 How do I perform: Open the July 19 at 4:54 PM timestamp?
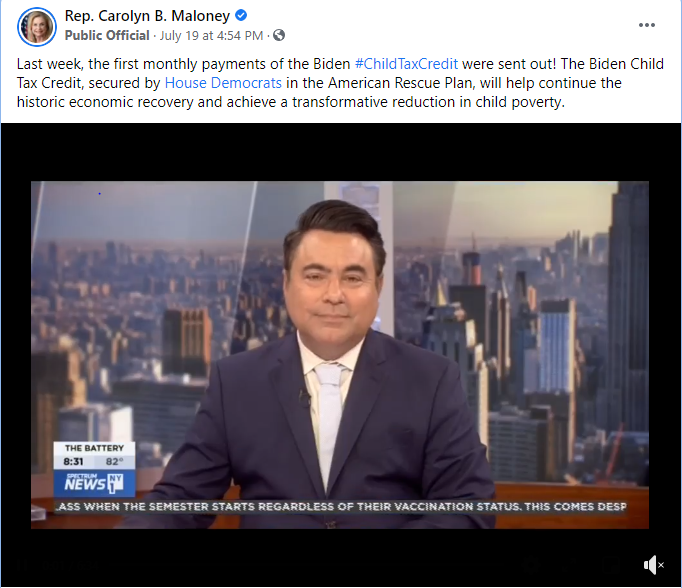(x=211, y=36)
